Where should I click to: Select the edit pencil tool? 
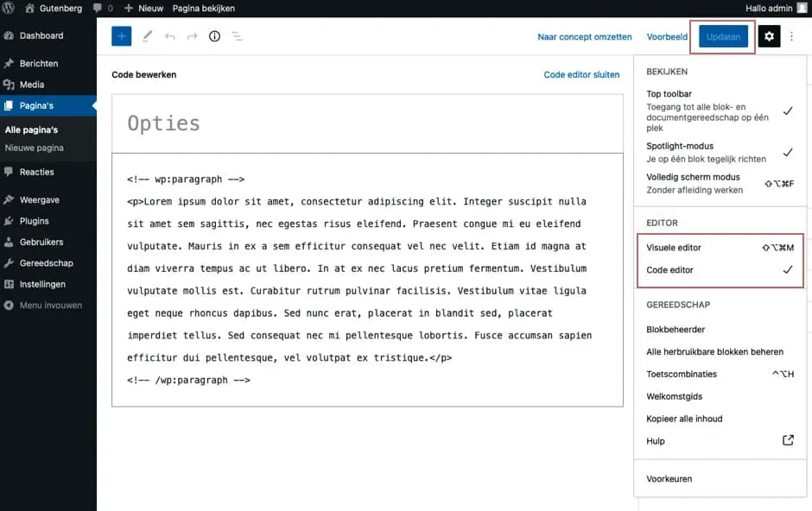coord(148,36)
